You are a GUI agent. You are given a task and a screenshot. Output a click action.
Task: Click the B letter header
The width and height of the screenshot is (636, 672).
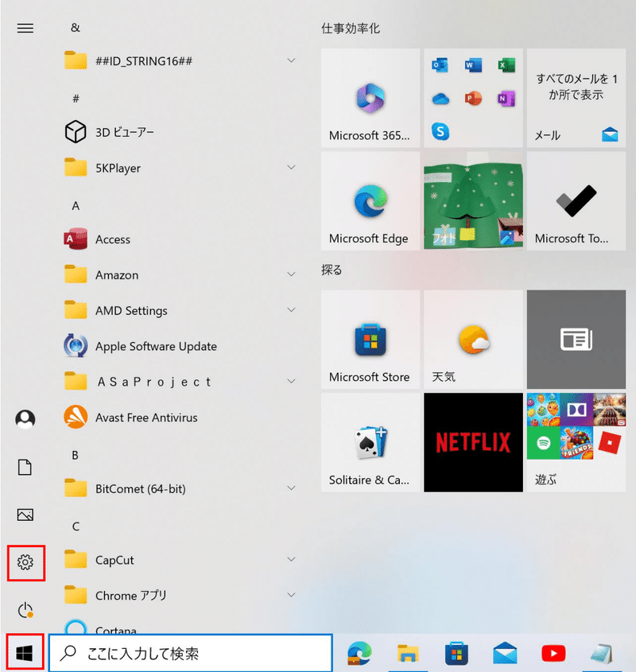point(76,455)
